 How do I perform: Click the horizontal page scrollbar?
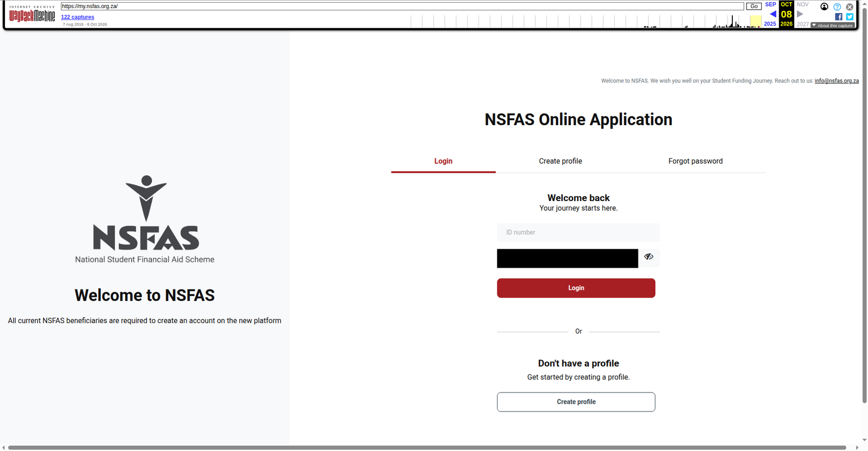[427, 448]
